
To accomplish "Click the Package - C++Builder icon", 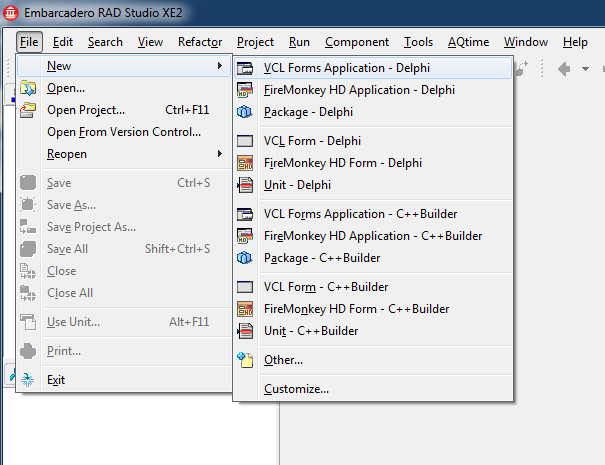I will coord(245,258).
